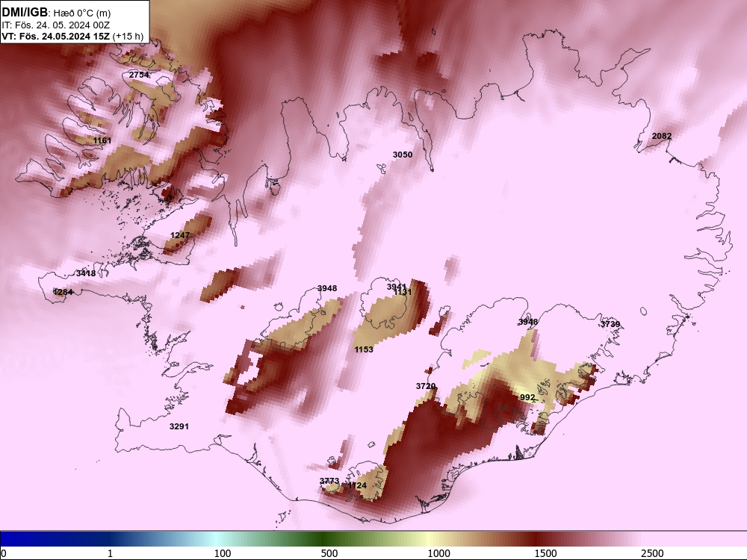Click the 1131 height value

coord(403,293)
